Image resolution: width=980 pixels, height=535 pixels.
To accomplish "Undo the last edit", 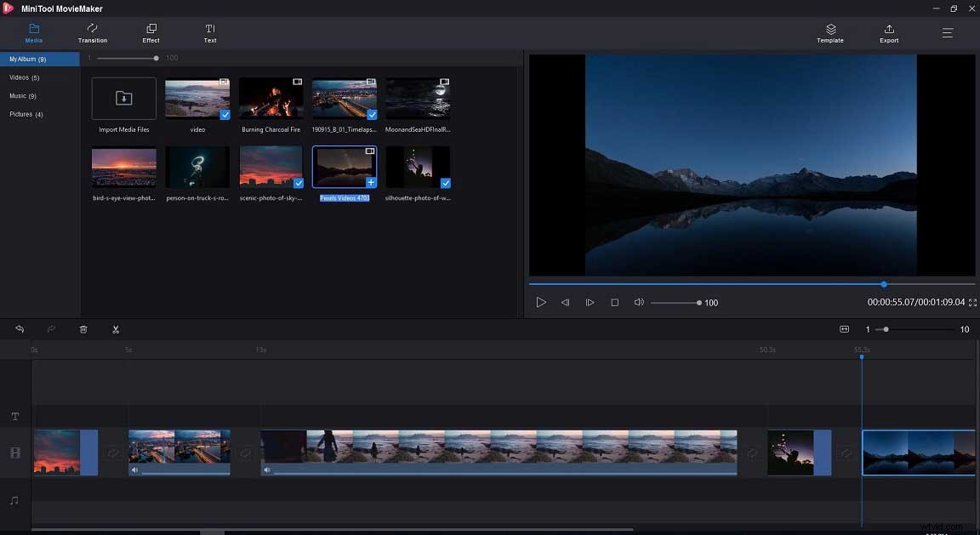I will (x=19, y=329).
